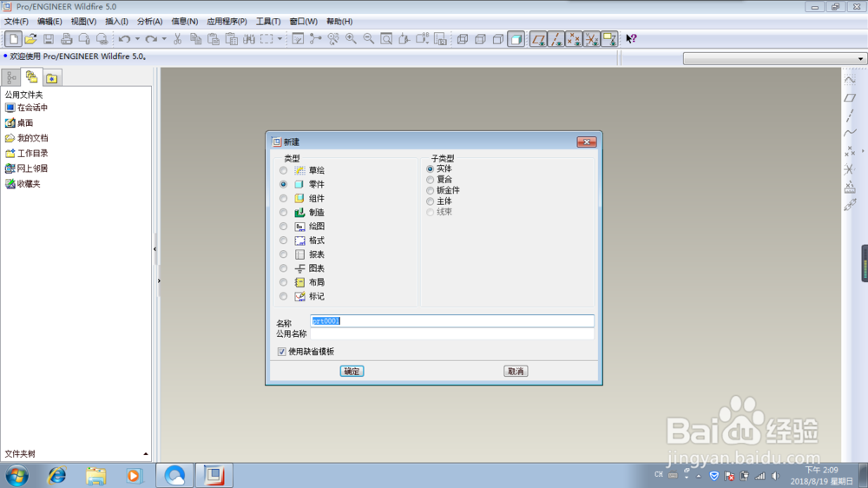Viewport: 868px width, 488px height.
Task: Click the Cut scissors icon
Action: coord(177,39)
